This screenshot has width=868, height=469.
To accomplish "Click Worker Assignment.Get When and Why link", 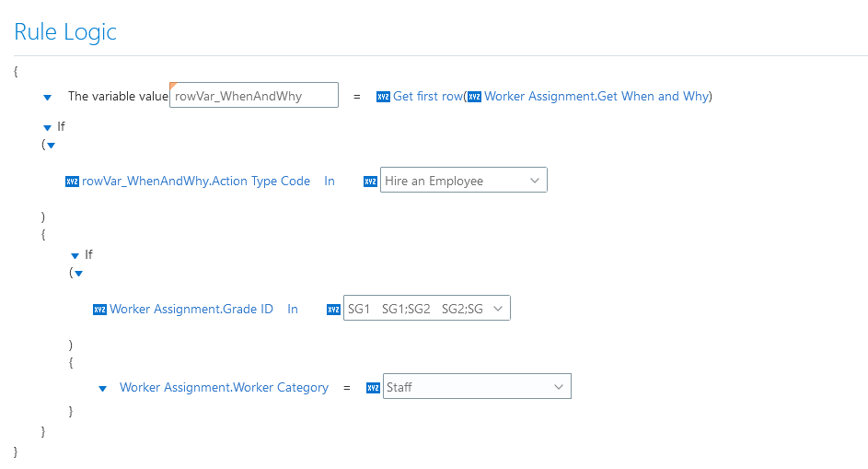I will pos(596,97).
